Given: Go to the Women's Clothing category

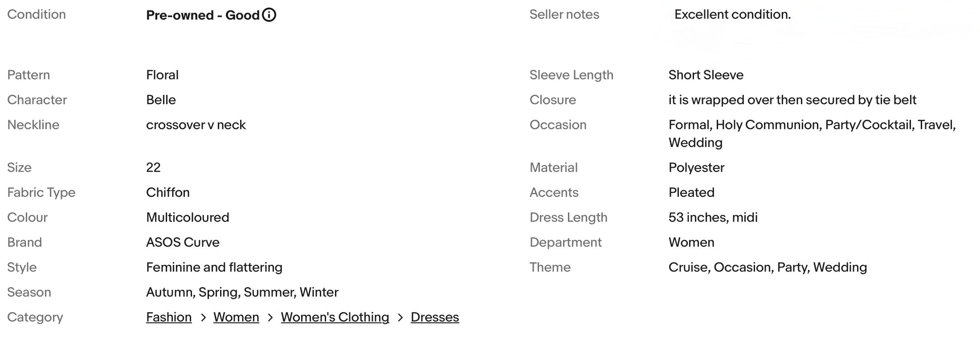Looking at the screenshot, I should tap(335, 317).
